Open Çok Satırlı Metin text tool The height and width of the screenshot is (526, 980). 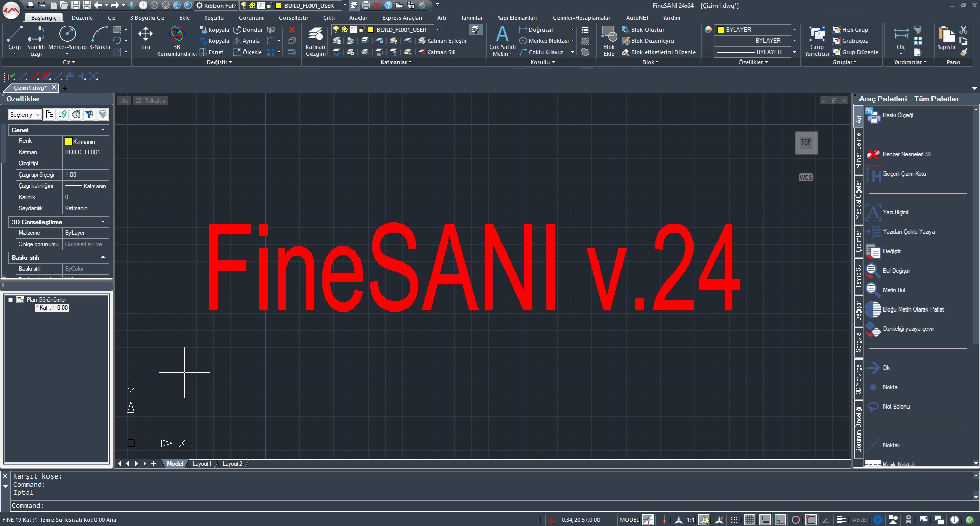[503, 40]
